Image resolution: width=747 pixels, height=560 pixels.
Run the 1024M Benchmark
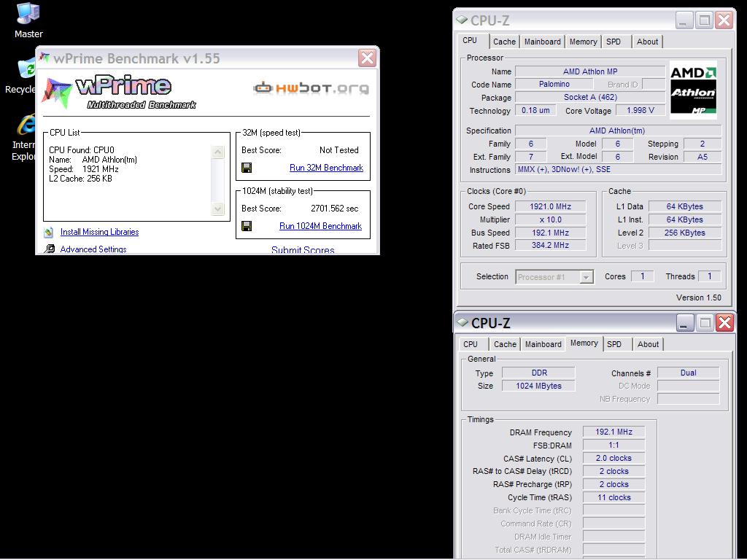point(321,226)
